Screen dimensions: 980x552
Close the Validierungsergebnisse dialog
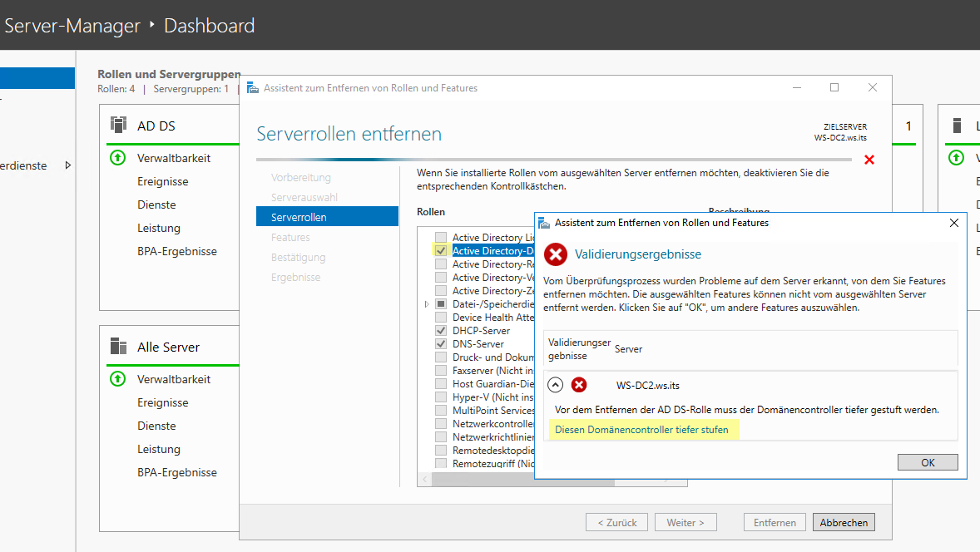point(953,223)
